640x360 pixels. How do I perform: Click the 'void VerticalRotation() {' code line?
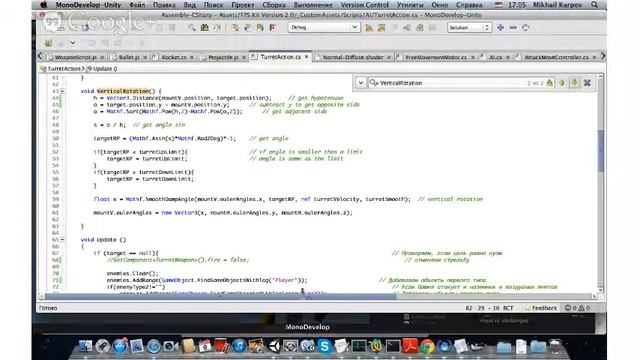121,91
